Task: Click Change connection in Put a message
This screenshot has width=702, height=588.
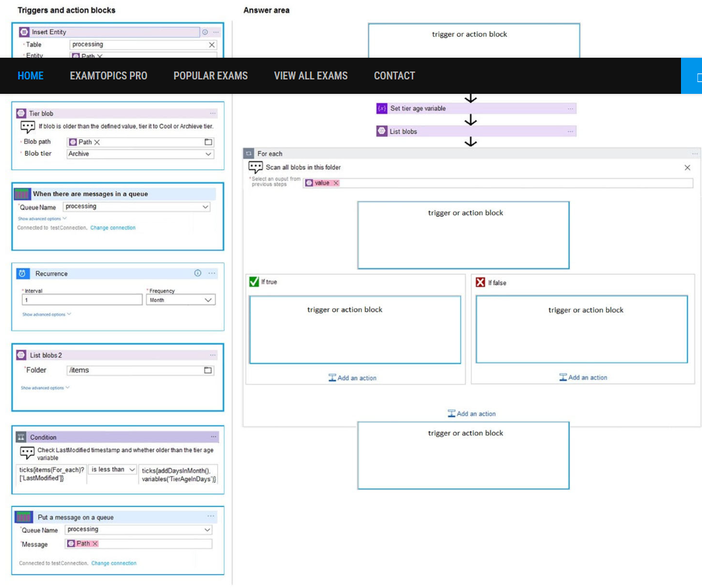Action: click(x=114, y=563)
